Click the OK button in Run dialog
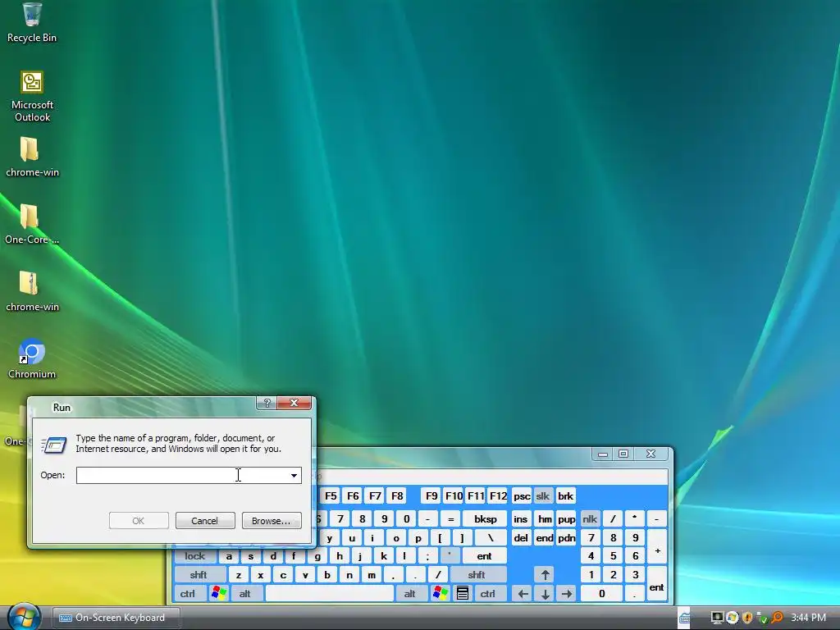The width and height of the screenshot is (840, 630). pyautogui.click(x=139, y=521)
